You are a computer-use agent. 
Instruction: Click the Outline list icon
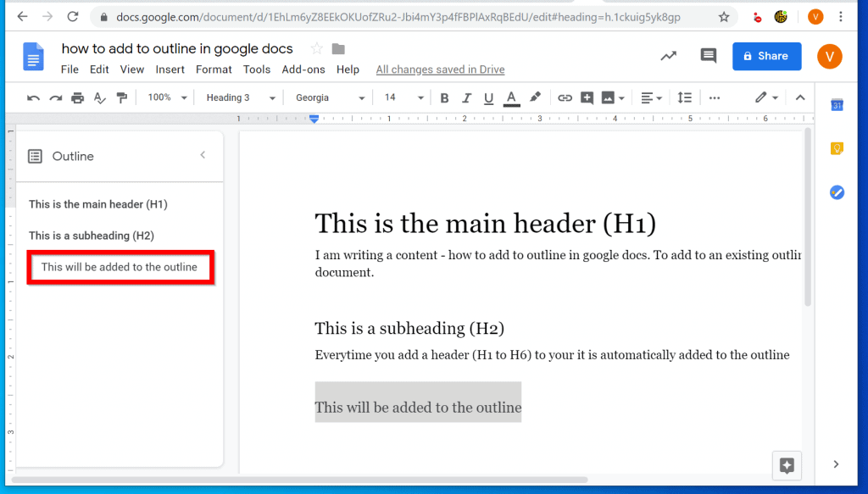pos(35,157)
